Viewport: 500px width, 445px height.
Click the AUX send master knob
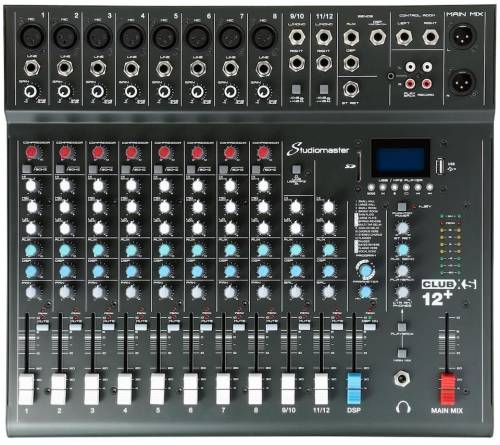tap(402, 249)
